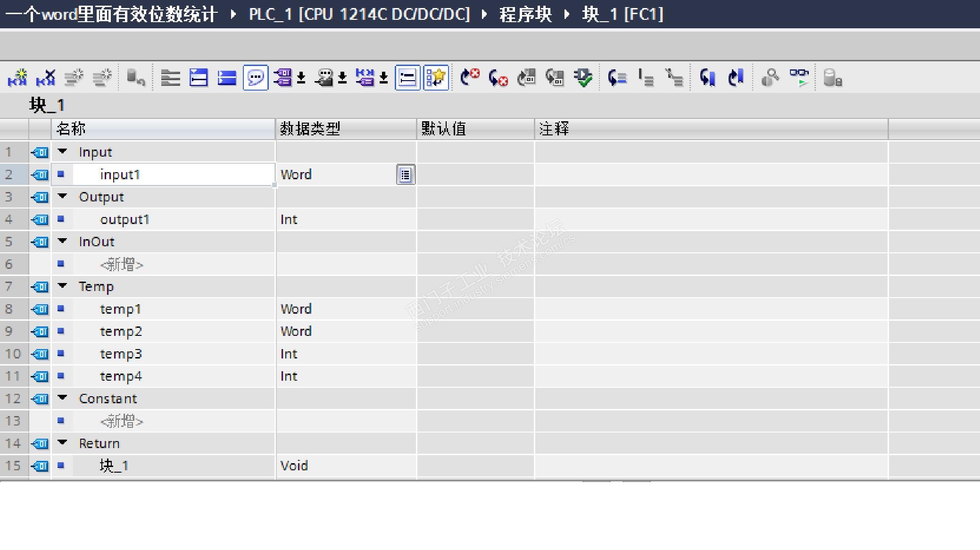
Task: Click go to next bookmark icon
Action: click(707, 78)
